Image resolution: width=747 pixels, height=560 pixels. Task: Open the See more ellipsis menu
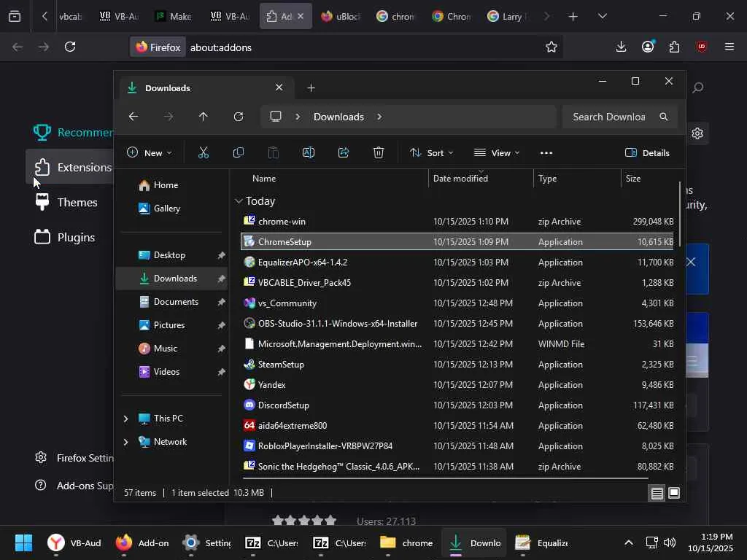(546, 153)
